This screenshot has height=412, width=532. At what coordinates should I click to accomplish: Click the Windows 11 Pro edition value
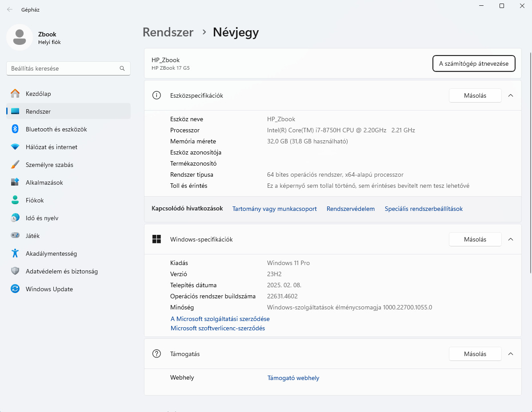point(288,263)
